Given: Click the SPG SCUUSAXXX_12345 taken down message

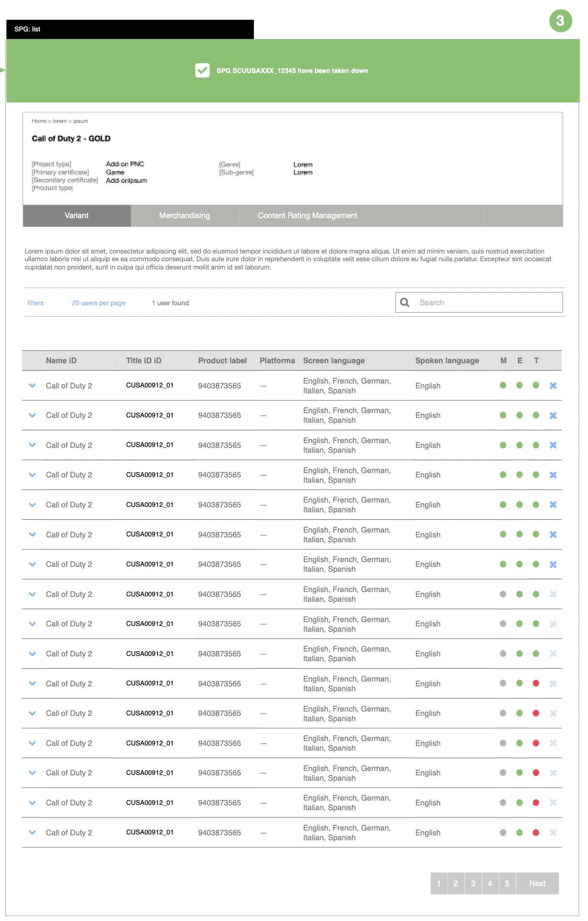Looking at the screenshot, I should pyautogui.click(x=293, y=71).
